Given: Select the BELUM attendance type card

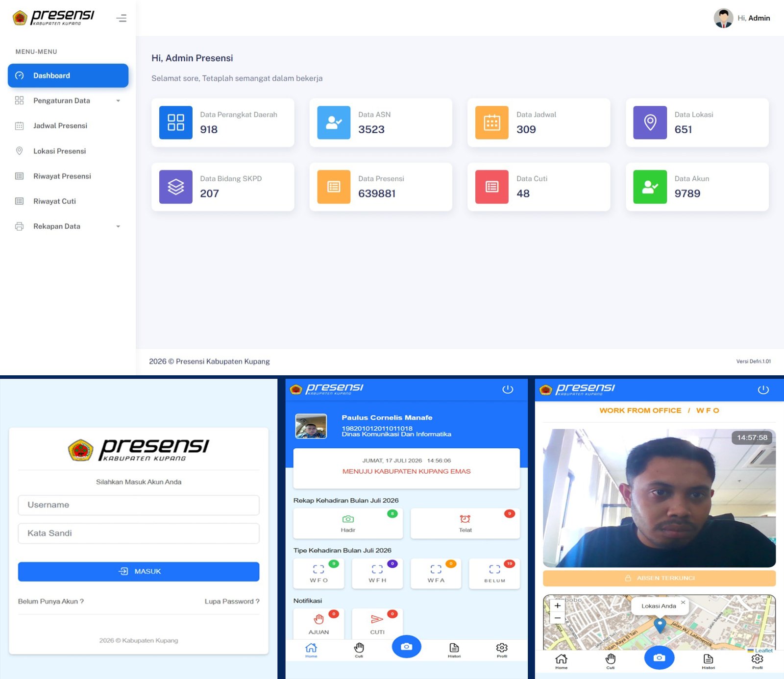Looking at the screenshot, I should point(494,573).
